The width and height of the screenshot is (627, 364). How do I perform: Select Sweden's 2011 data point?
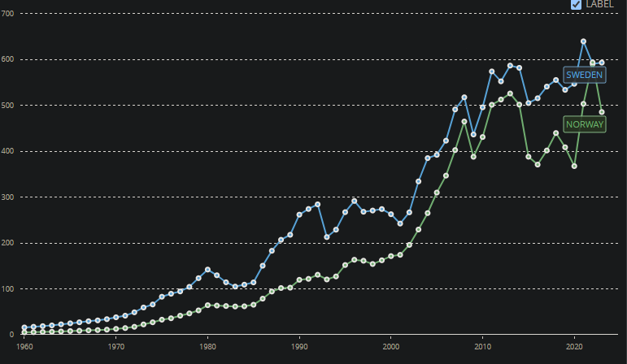492,72
